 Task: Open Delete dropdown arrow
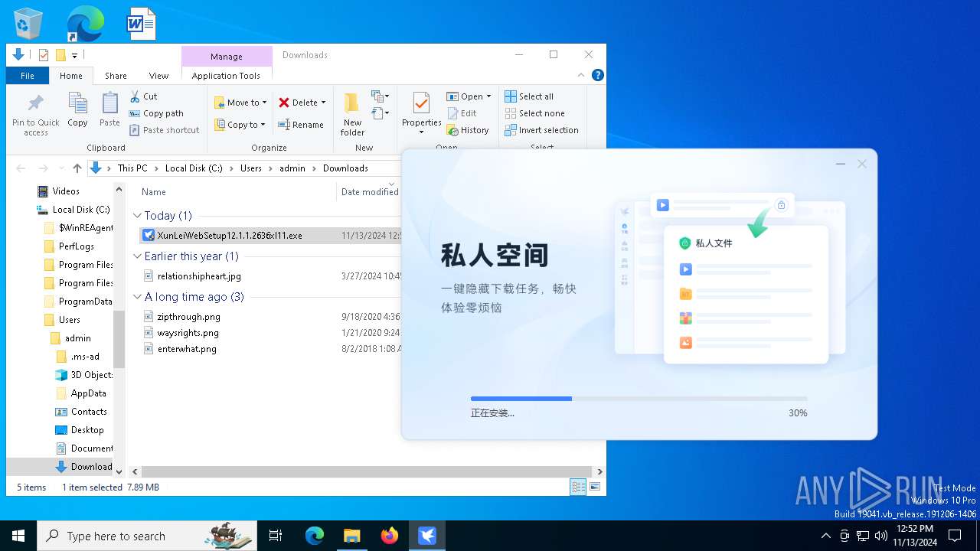323,103
